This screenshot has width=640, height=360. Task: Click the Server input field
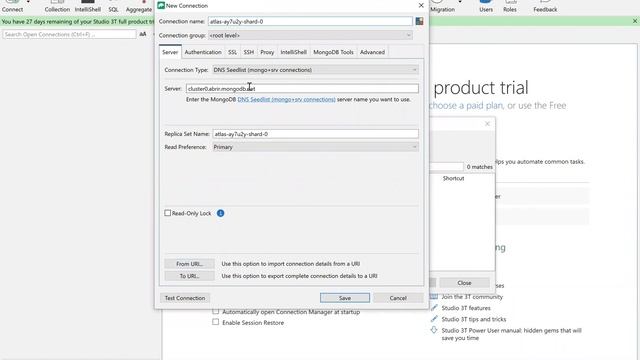(x=302, y=89)
